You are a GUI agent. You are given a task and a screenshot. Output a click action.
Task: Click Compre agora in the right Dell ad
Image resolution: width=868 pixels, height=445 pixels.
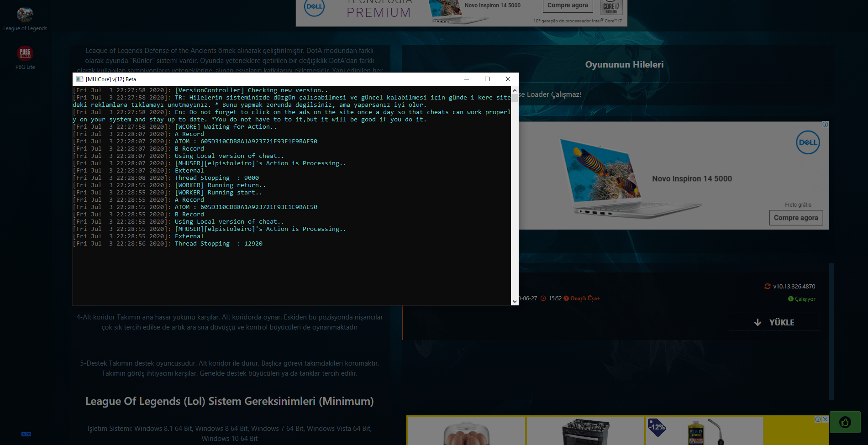[796, 218]
